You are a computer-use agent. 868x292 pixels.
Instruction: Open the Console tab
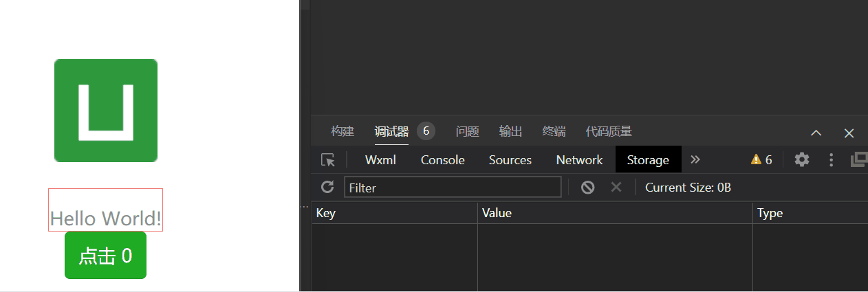pos(443,159)
